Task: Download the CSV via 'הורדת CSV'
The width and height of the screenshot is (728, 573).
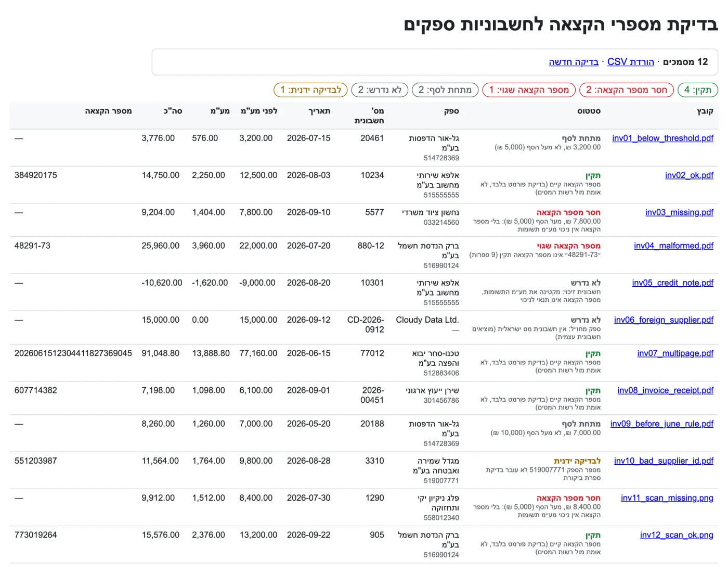Action: tap(631, 62)
